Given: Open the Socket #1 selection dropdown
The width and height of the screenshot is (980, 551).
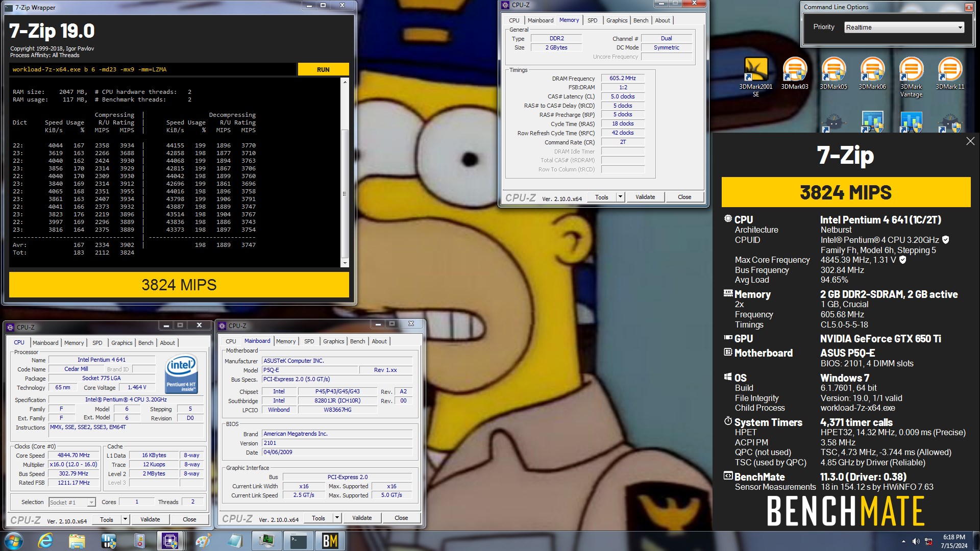Looking at the screenshot, I should pos(72,503).
